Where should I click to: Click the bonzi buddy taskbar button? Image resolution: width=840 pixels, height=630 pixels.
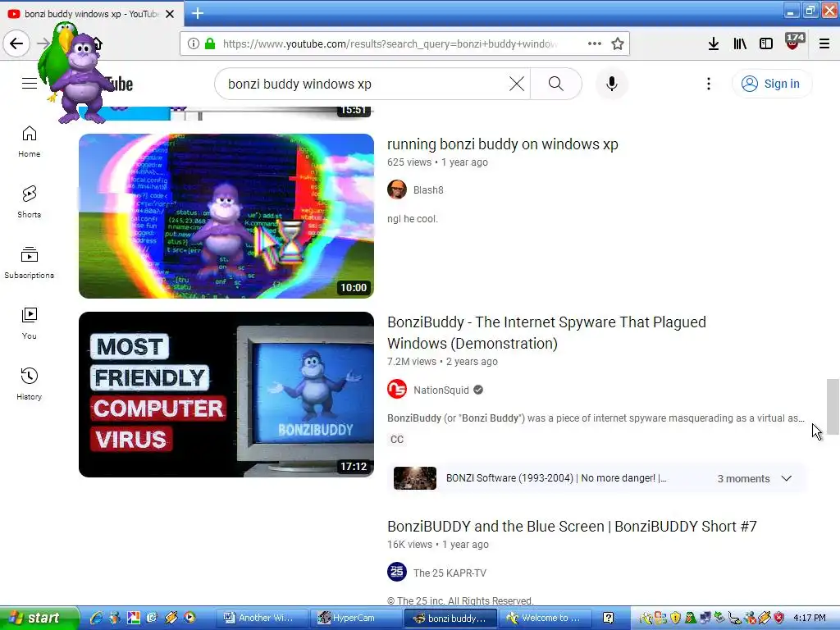450,619
